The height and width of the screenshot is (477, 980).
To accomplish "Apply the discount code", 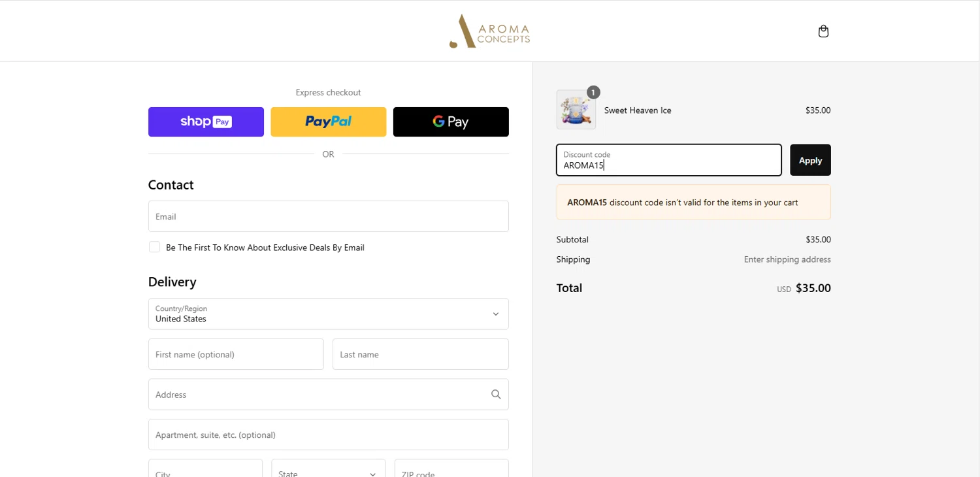I will point(810,160).
